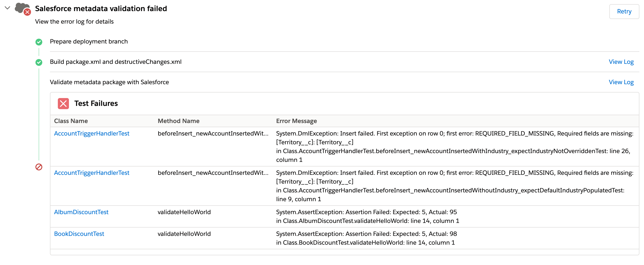Viewport: 644px width, 265px height.
Task: Select the Test Failures heading
Action: pyautogui.click(x=96, y=104)
